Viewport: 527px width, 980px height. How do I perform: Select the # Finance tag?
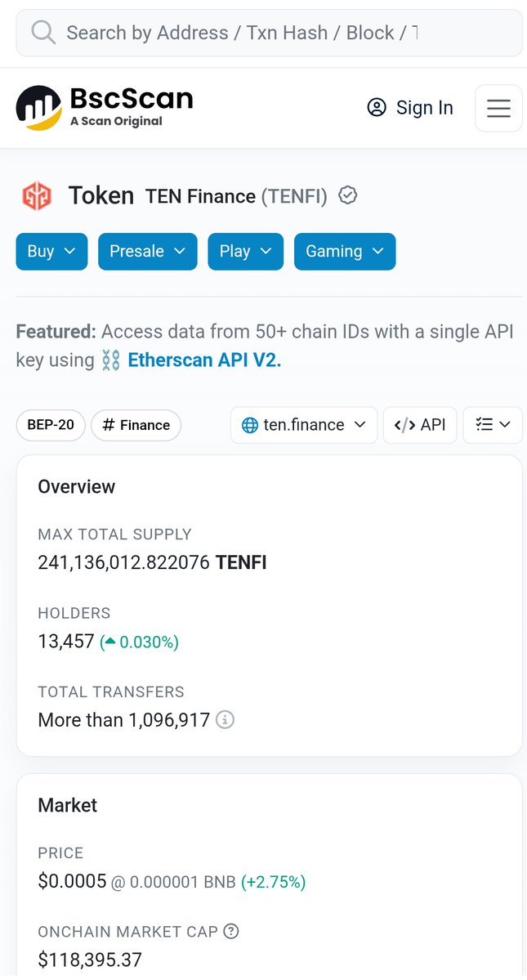136,425
